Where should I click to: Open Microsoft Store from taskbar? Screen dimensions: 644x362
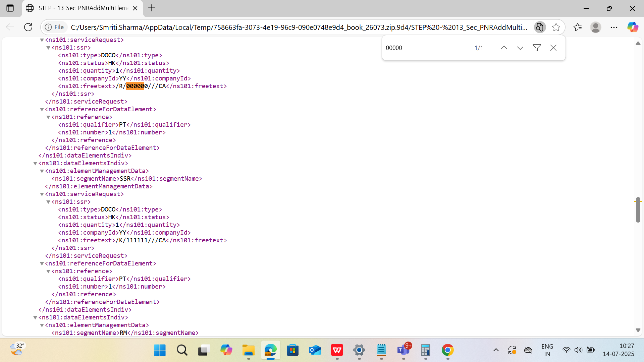pyautogui.click(x=292, y=350)
